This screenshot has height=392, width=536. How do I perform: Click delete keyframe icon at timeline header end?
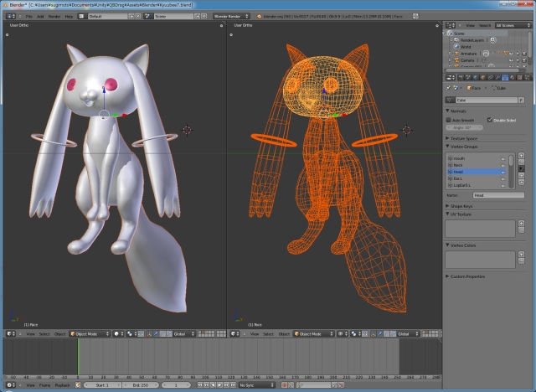click(342, 384)
